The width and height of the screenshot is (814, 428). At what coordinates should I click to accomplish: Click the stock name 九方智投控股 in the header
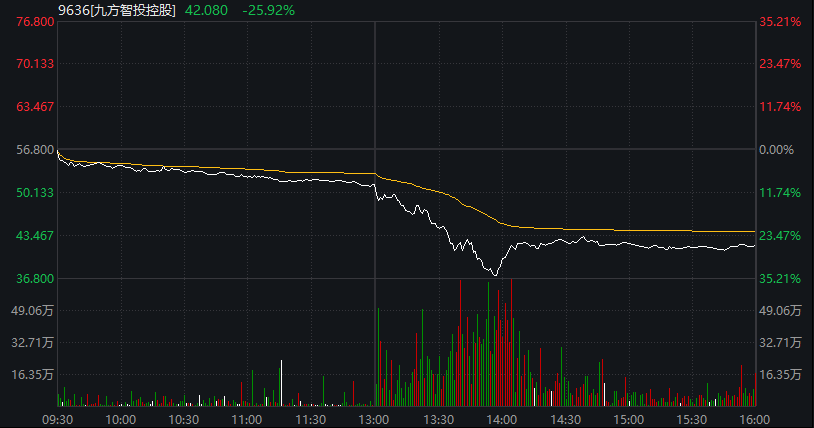[x=134, y=10]
